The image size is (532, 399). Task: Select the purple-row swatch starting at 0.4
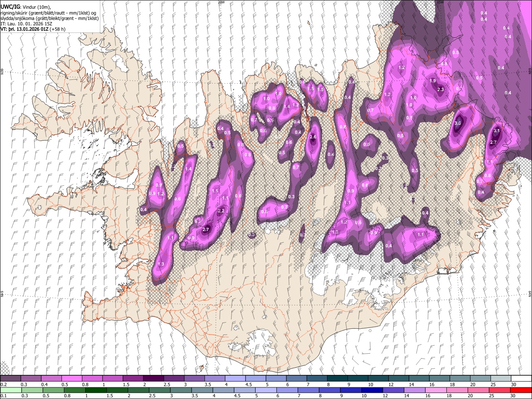pyautogui.click(x=52, y=379)
